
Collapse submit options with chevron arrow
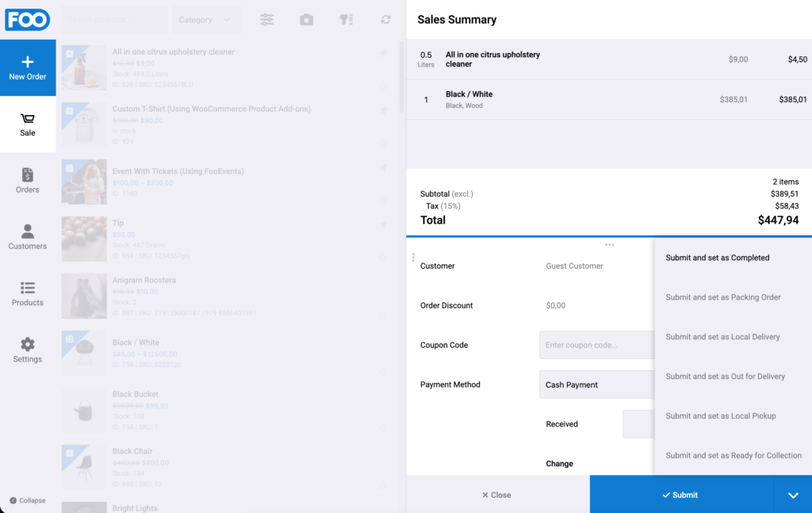(x=793, y=495)
